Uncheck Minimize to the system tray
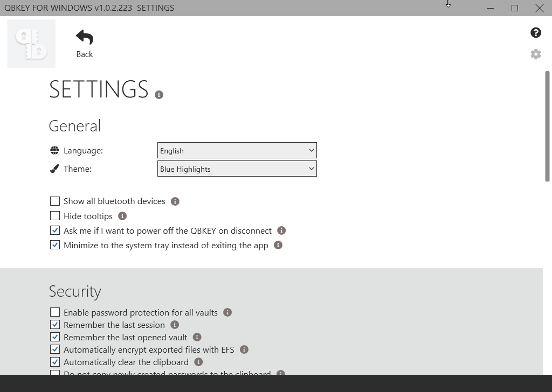The image size is (552, 392). point(55,244)
